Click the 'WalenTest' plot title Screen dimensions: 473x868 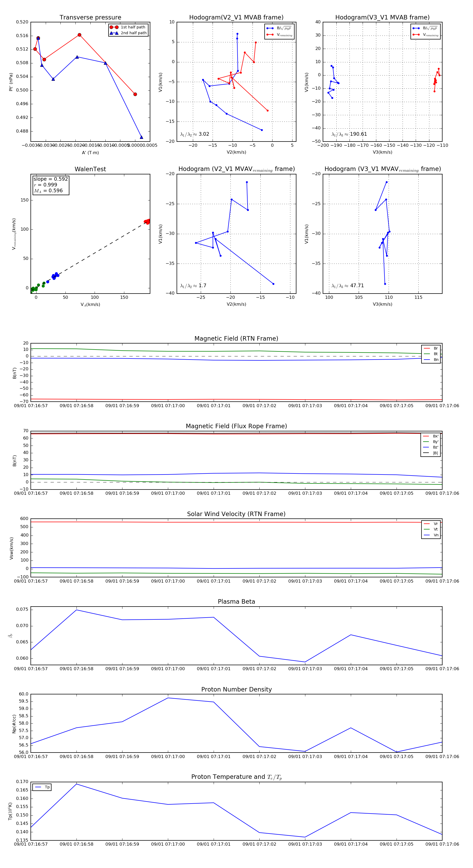point(90,169)
